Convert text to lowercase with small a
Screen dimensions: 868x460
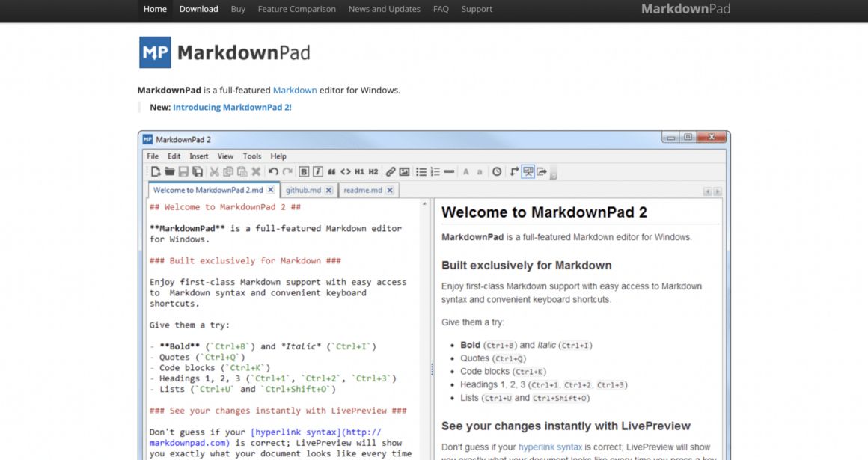pos(480,171)
